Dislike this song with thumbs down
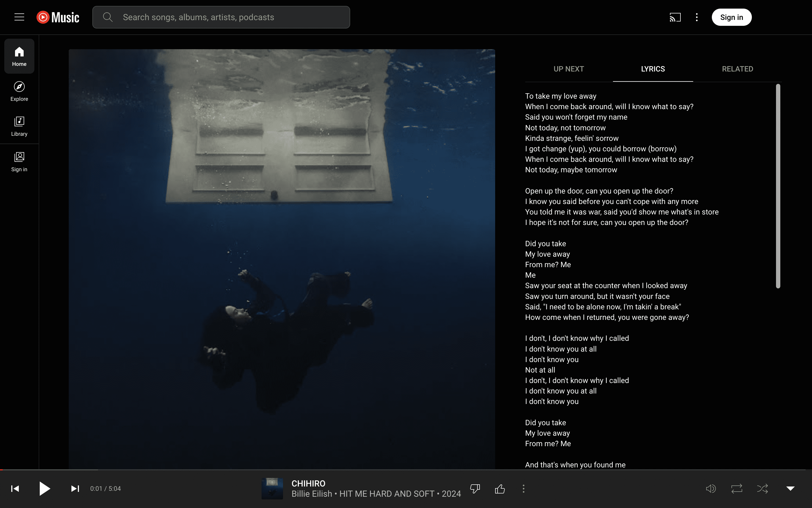The height and width of the screenshot is (508, 812). 475,489
